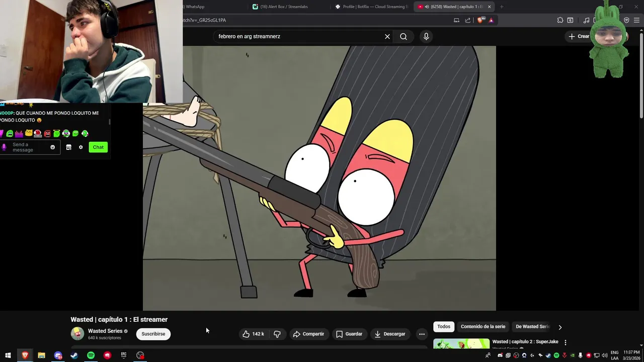Click the NVIDIA tray icon
The height and width of the screenshot is (362, 644).
pyautogui.click(x=573, y=355)
